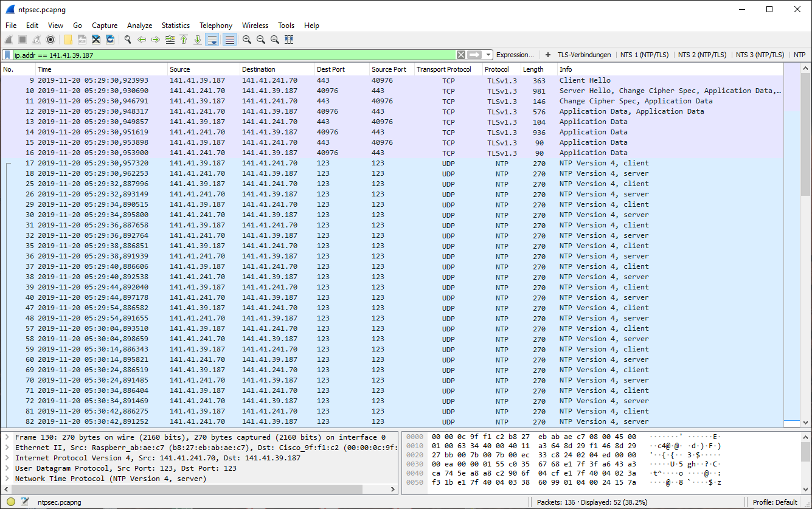Sort by the Time column header
The height and width of the screenshot is (509, 812).
(101, 69)
